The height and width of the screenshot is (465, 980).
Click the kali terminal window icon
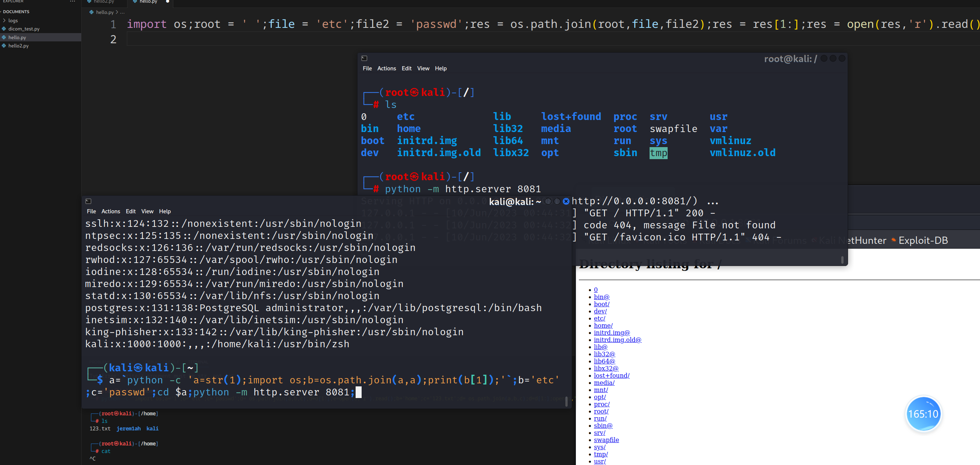88,201
